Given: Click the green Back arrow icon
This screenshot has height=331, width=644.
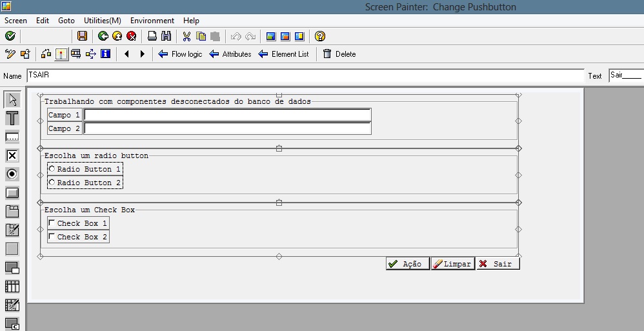Looking at the screenshot, I should click(103, 36).
